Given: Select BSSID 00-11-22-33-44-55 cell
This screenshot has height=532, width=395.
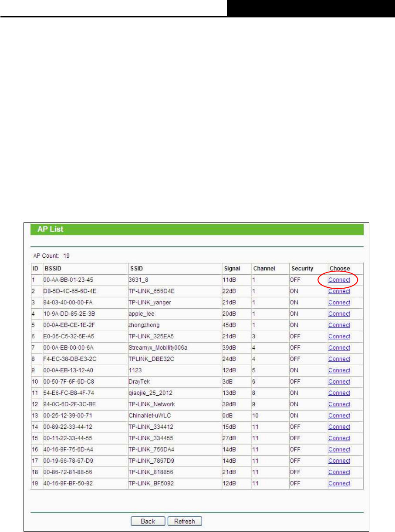Looking at the screenshot, I should [84, 438].
